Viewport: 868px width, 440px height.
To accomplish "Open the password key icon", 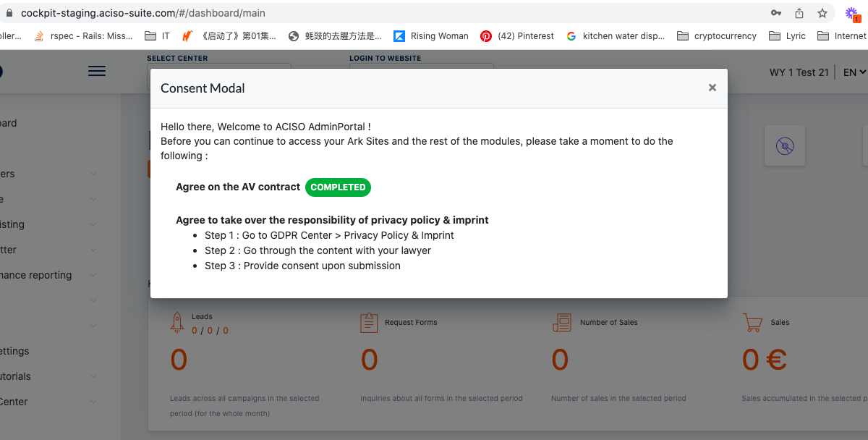I will [x=776, y=13].
